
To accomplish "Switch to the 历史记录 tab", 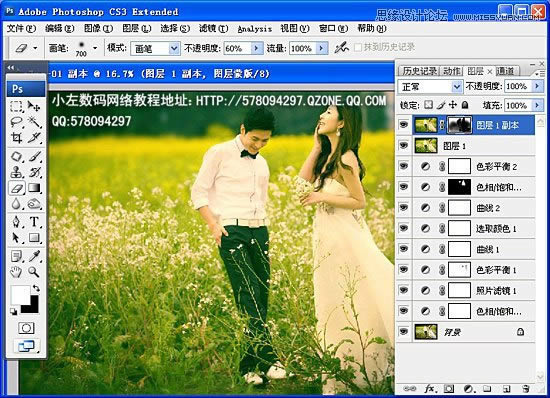I will pyautogui.click(x=419, y=71).
